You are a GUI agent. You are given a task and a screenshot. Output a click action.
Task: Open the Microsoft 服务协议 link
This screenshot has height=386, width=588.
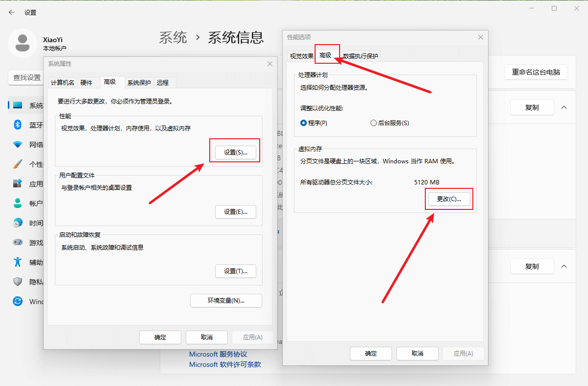tap(217, 354)
